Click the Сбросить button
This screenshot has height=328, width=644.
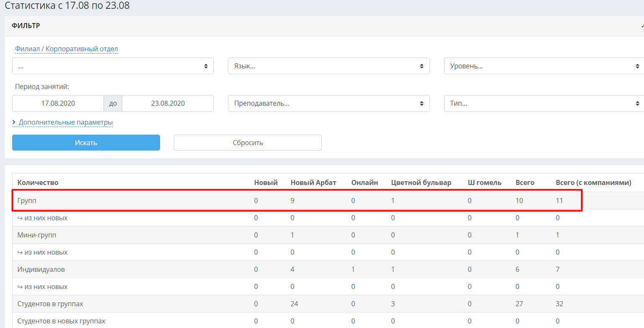(248, 143)
